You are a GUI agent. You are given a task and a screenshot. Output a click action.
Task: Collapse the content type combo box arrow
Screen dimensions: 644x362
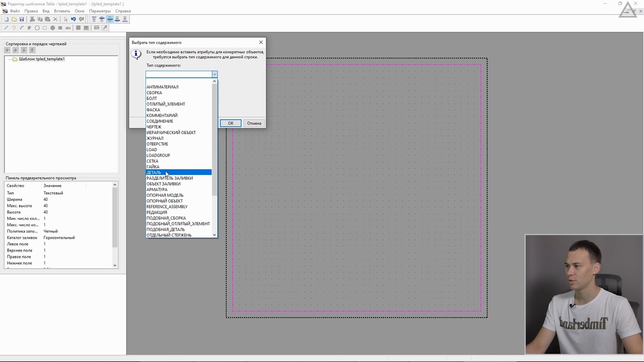coord(214,75)
